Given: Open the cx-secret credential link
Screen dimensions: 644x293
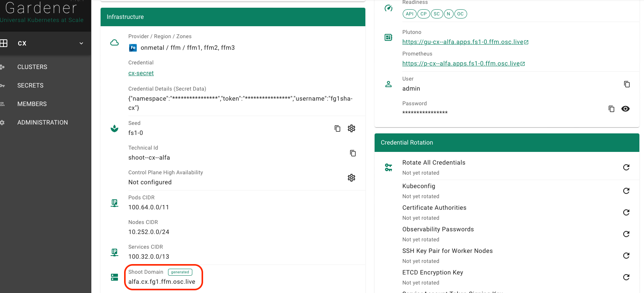Looking at the screenshot, I should (x=141, y=73).
